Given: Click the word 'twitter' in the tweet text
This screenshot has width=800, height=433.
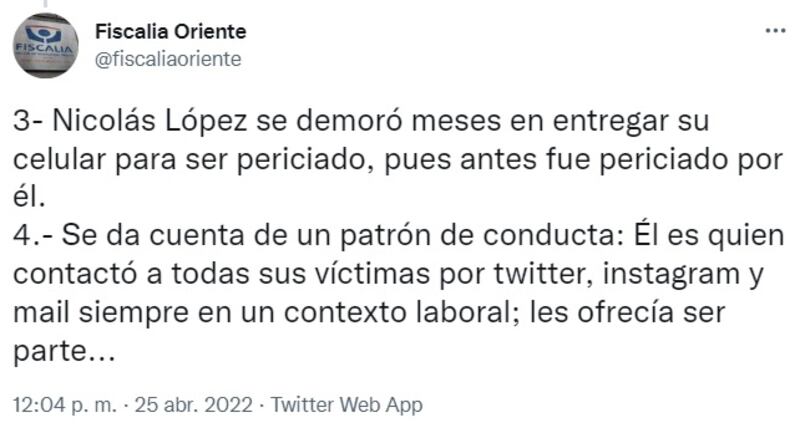Looking at the screenshot, I should coord(543,274).
